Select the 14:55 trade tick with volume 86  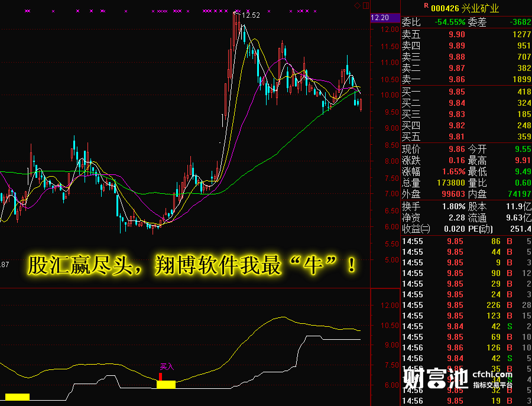tap(466, 242)
